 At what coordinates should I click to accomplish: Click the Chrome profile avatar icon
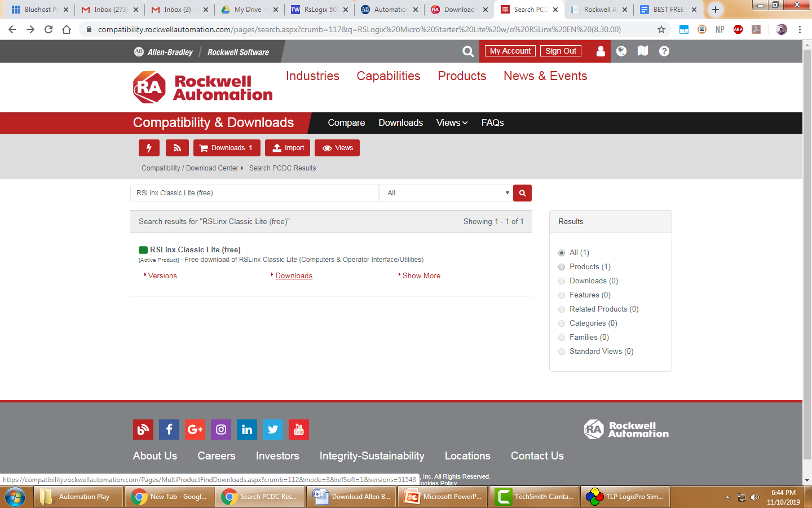point(782,29)
